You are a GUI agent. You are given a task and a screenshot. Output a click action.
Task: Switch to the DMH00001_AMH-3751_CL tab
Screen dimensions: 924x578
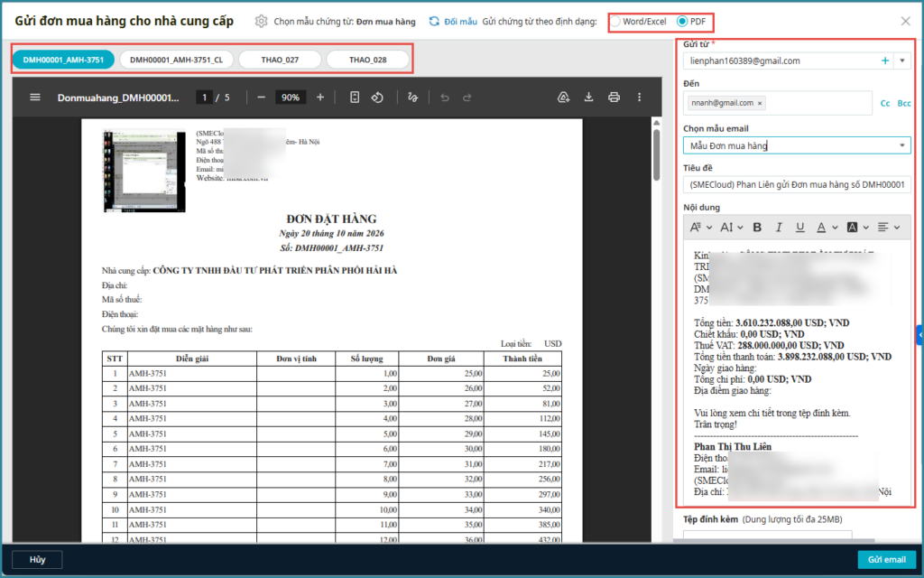click(x=176, y=61)
